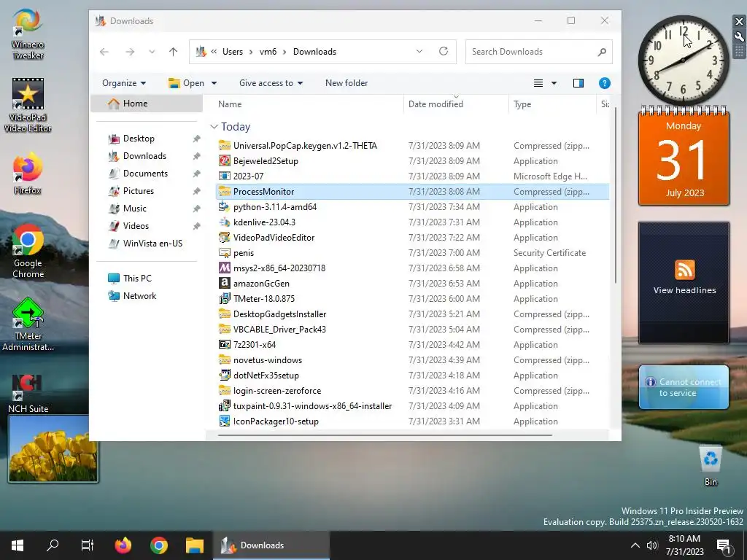Select the kdenlive-23.04.3 file
747x560 pixels.
click(x=413, y=222)
